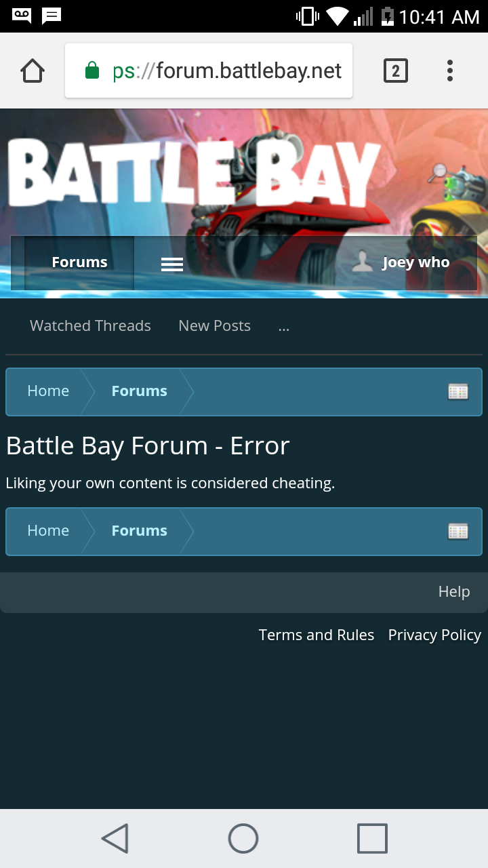Open the Privacy Policy link
Screen dimensions: 488x868
click(434, 635)
